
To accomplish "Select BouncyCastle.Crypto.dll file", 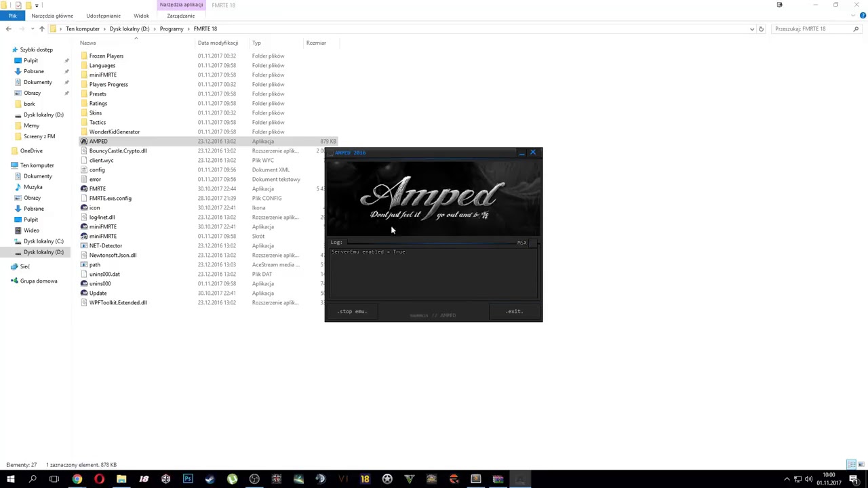I will pyautogui.click(x=118, y=151).
